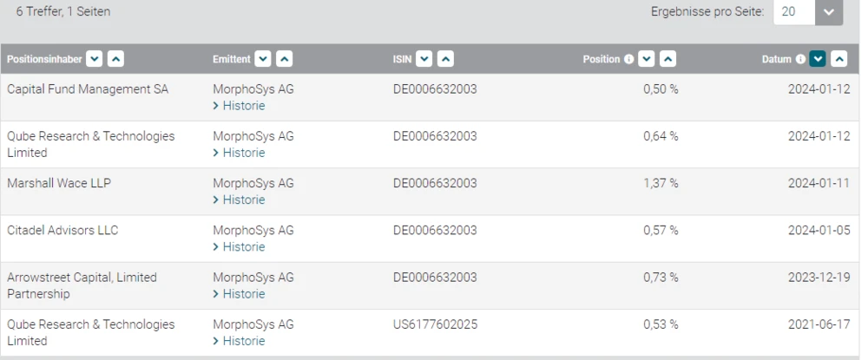Screen dimensions: 868x360
Task: Expand Historie for the US6177602025 row
Action: (243, 341)
